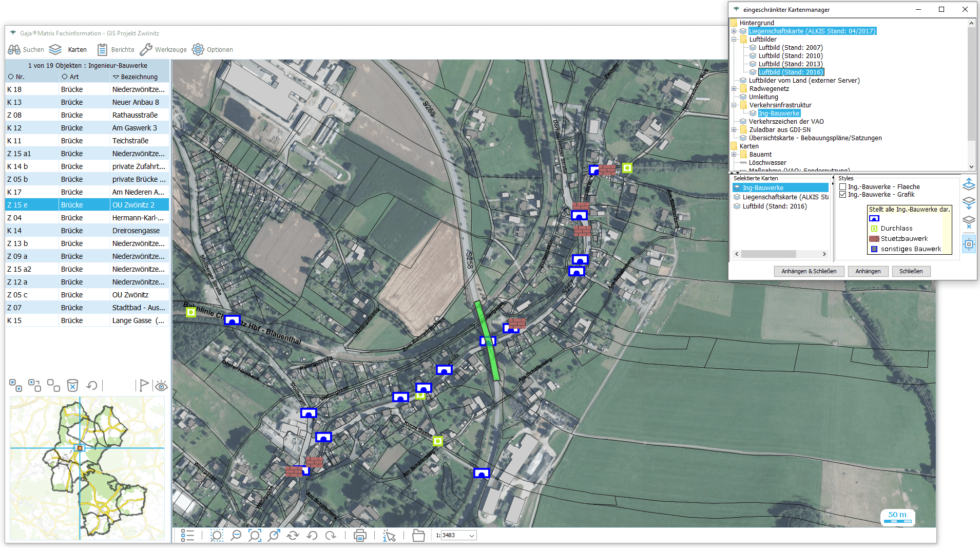This screenshot has width=980, height=548.
Task: Toggle the eye visibility icon
Action: 161,386
